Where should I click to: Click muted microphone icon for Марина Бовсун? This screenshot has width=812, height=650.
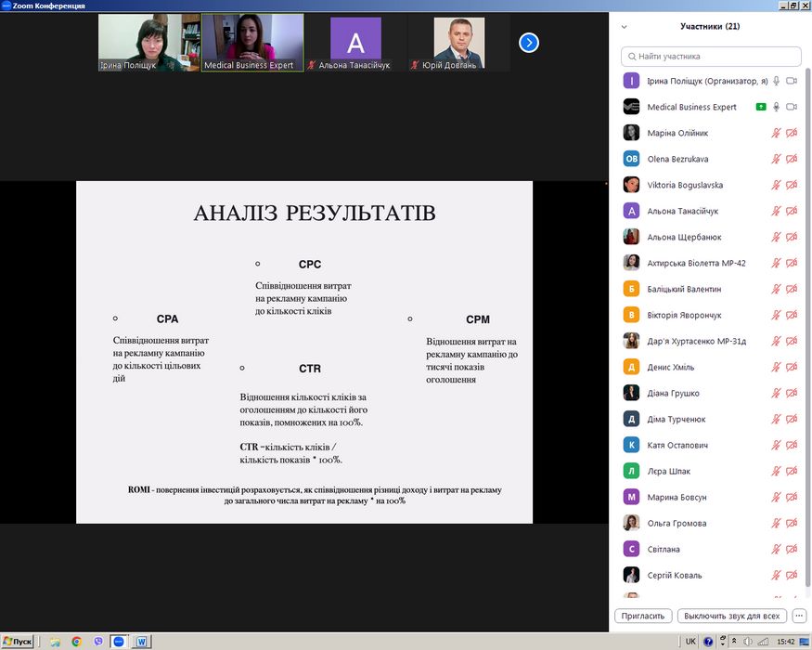coord(776,497)
